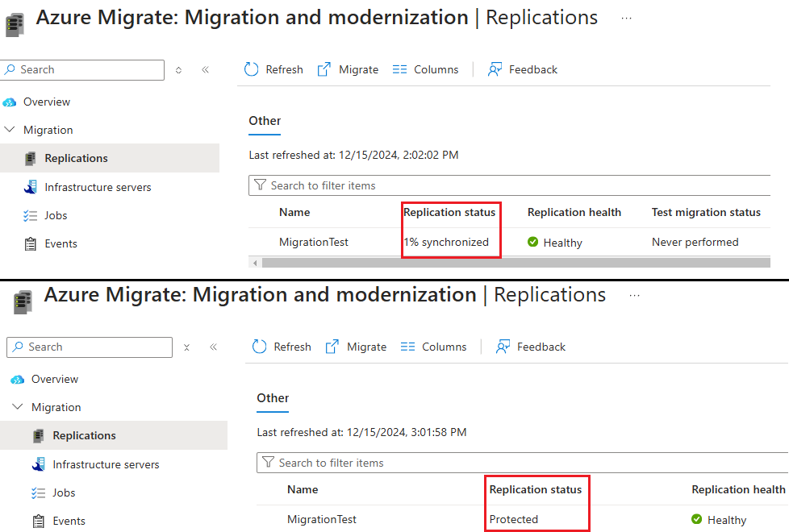The height and width of the screenshot is (532, 789).
Task: Open Overview in top panel sidebar
Action: (x=46, y=102)
